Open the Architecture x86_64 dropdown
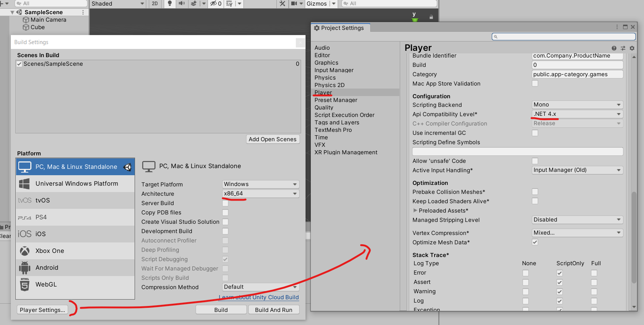 (x=260, y=194)
